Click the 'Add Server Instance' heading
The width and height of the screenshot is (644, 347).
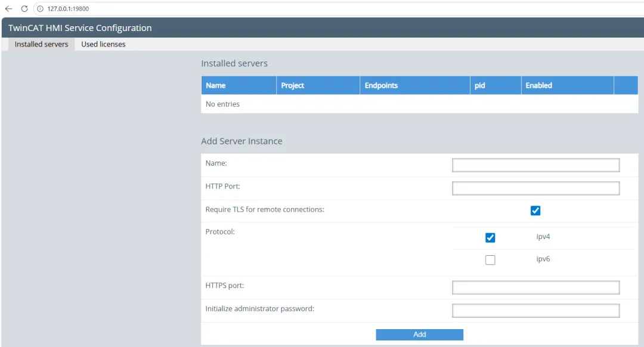pyautogui.click(x=241, y=141)
